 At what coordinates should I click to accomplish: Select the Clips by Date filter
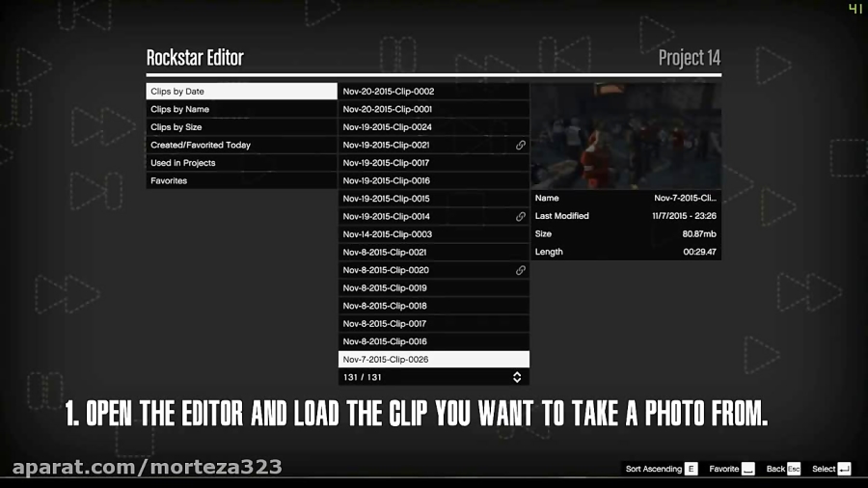tap(241, 92)
